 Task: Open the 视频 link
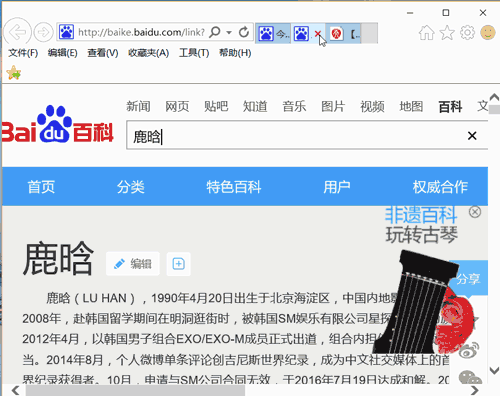372,107
